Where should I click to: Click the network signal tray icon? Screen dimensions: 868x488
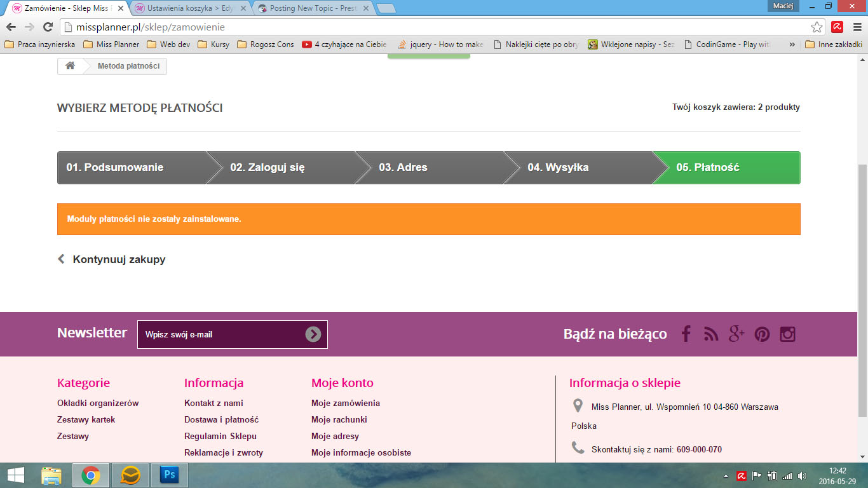pos(787,476)
